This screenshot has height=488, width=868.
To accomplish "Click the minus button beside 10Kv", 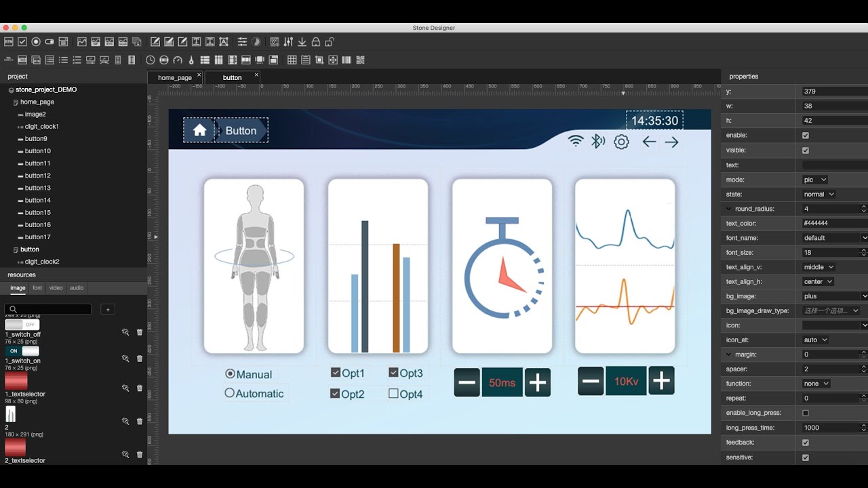I will point(591,381).
